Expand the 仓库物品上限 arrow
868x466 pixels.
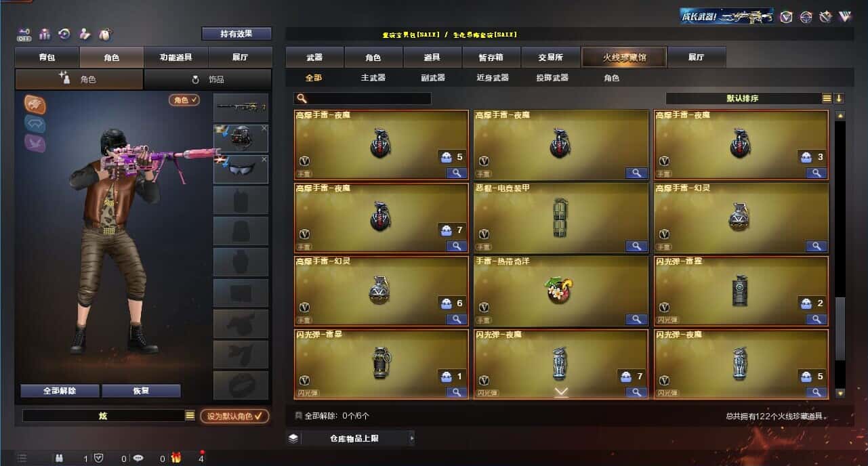411,438
